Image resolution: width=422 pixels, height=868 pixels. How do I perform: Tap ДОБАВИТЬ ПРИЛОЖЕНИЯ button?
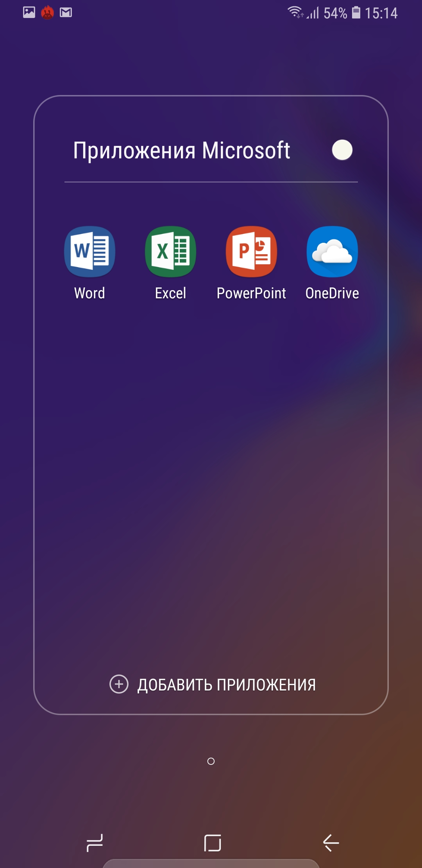tap(213, 685)
